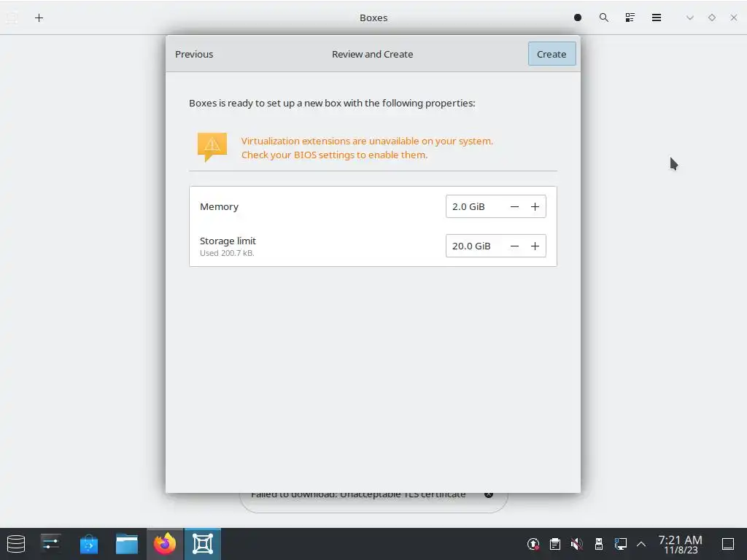Switch to list view icon in Boxes header
Image resolution: width=747 pixels, height=560 pixels.
[x=630, y=17]
